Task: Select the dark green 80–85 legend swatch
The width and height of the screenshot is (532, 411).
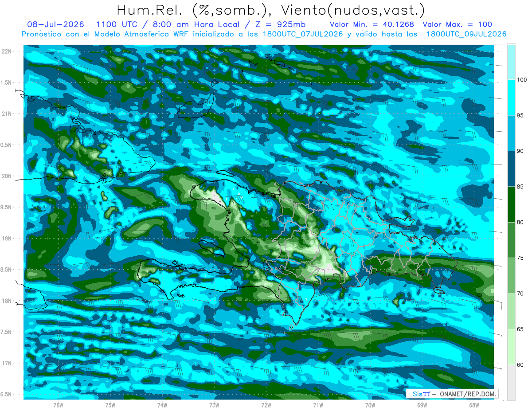Action: 511,204
